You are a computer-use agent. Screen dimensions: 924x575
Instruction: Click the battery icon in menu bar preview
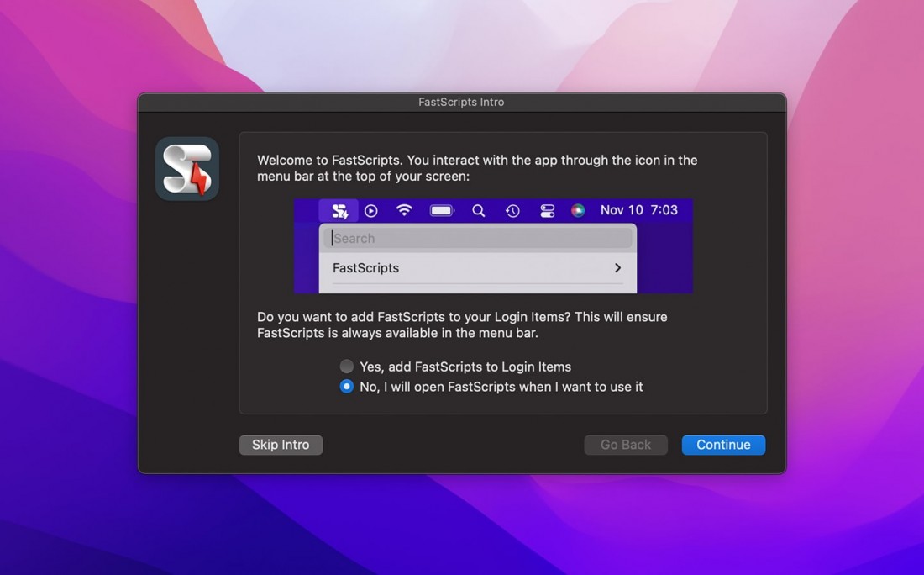[442, 211]
